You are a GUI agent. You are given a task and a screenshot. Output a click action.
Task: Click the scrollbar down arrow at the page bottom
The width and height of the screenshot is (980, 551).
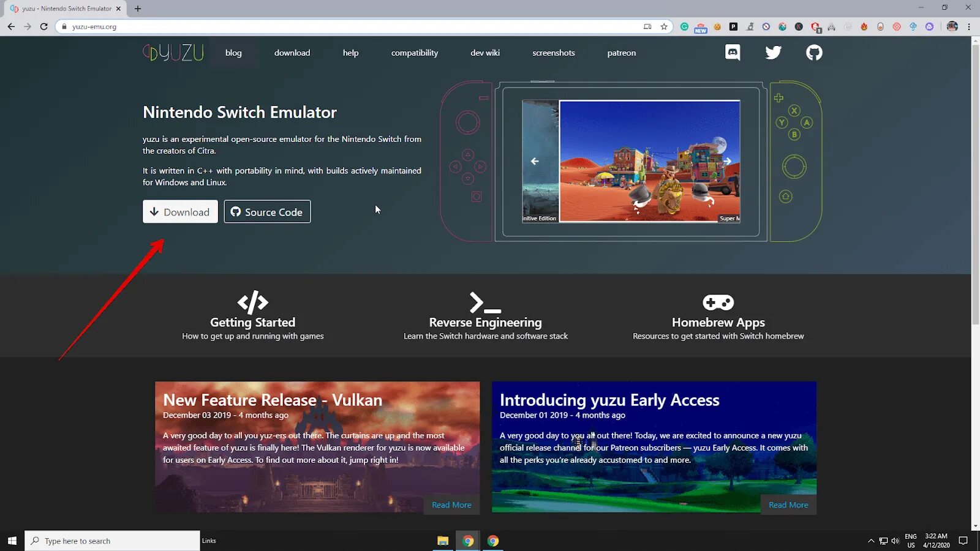(975, 526)
